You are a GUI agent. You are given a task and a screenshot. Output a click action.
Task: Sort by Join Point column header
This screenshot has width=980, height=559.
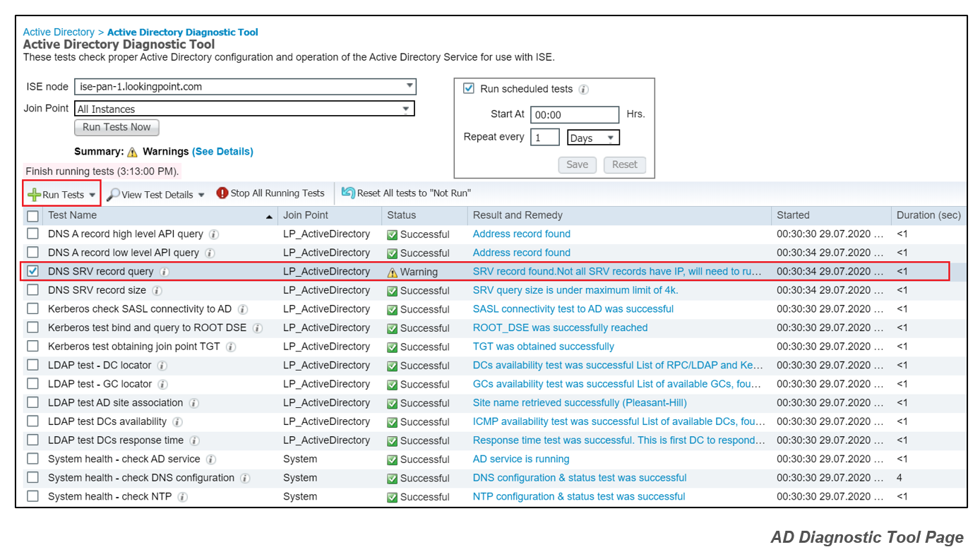[x=306, y=215]
